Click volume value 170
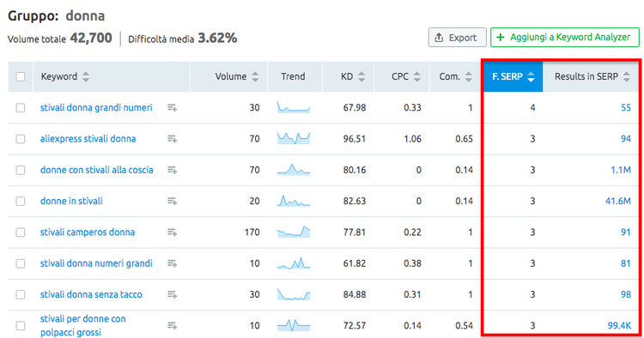 click(x=252, y=232)
